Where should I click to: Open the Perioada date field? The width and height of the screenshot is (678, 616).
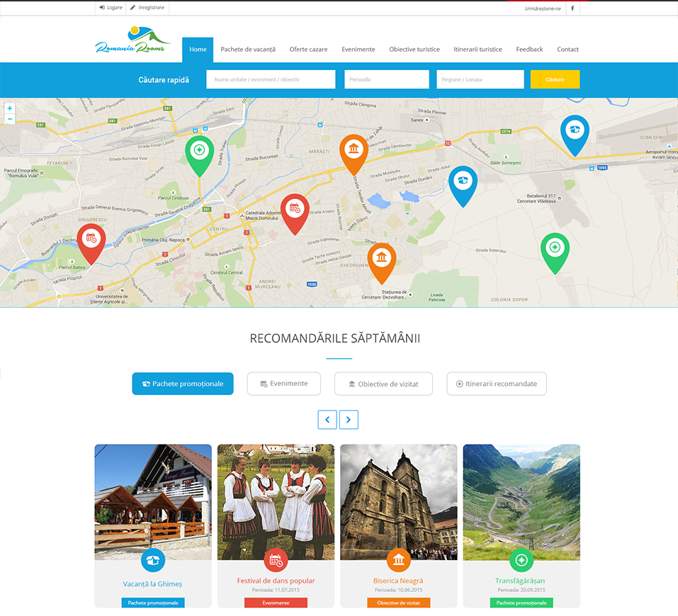387,79
